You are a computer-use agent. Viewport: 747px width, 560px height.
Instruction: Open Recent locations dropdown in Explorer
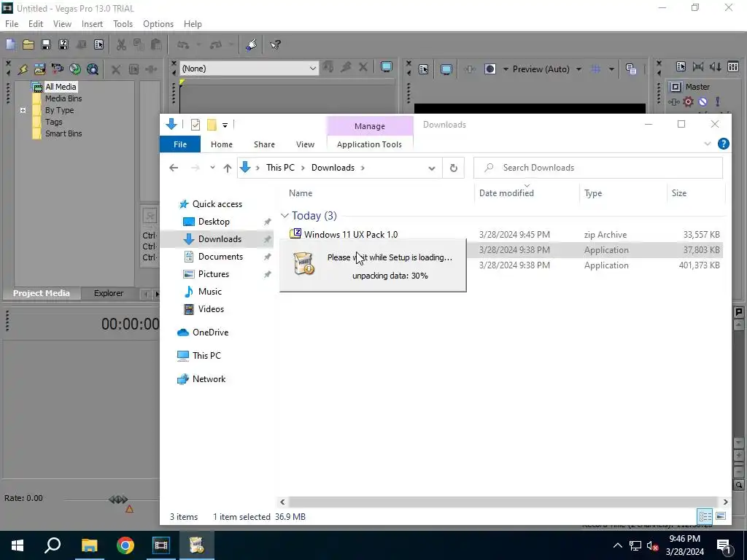pyautogui.click(x=212, y=168)
